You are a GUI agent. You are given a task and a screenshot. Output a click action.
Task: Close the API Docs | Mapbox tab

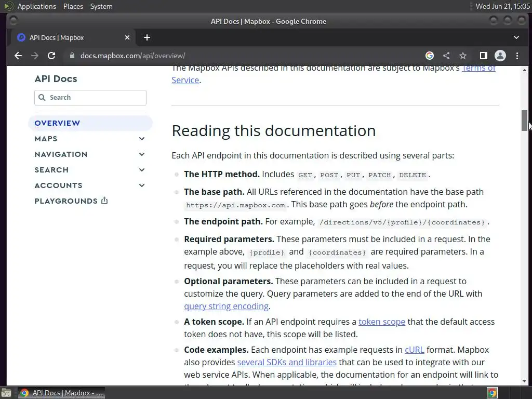click(x=127, y=37)
